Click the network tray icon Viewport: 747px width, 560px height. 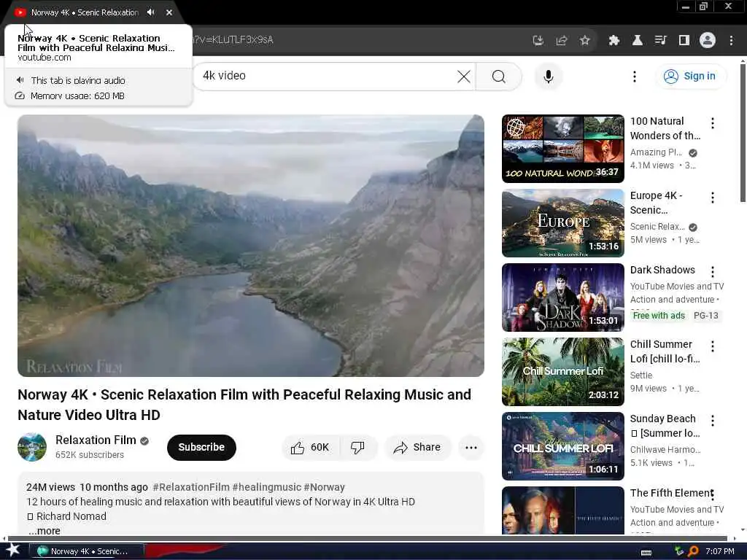coord(679,551)
